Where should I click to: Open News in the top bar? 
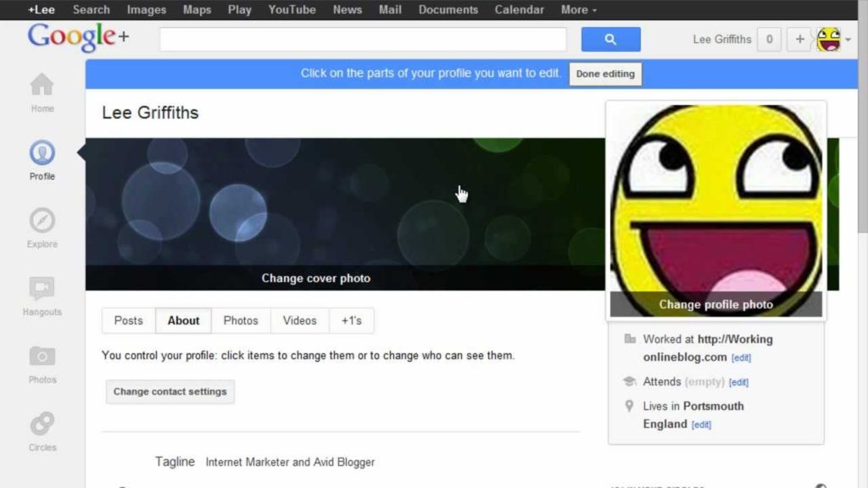point(347,9)
